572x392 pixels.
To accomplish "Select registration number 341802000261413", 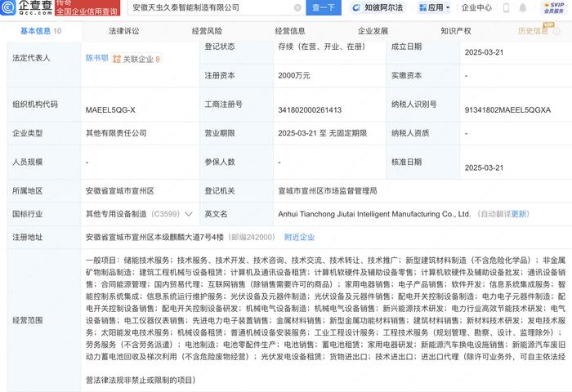I will 310,109.
